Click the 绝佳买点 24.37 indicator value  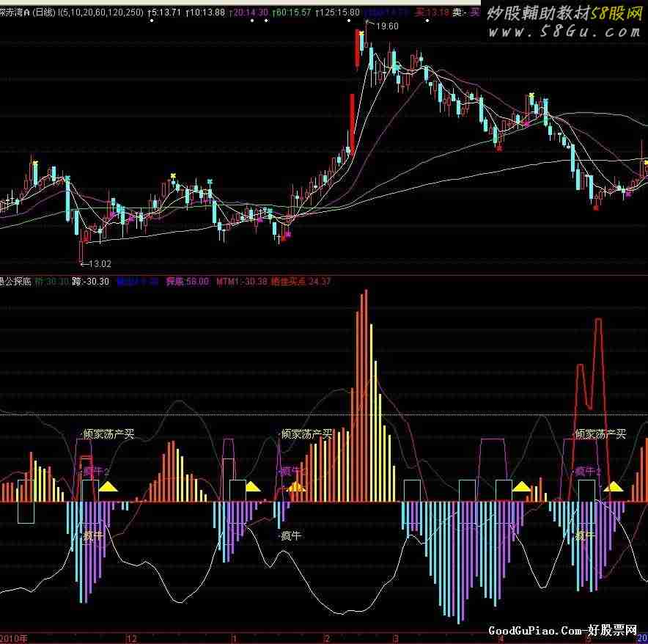click(301, 281)
